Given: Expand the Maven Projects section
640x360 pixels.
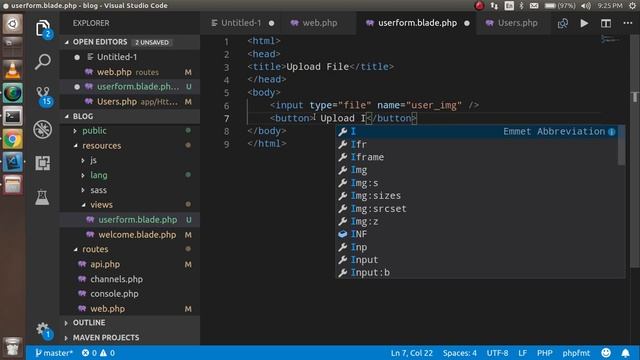Looking at the screenshot, I should tap(130, 338).
